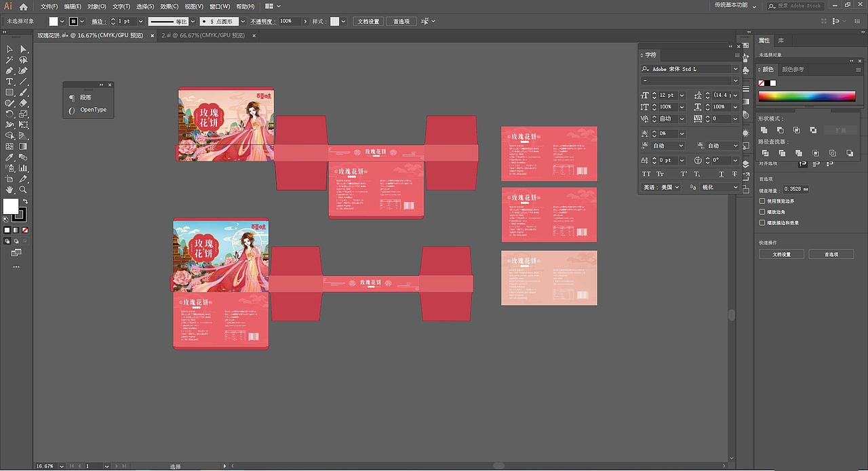Select the Gradient tool

point(23,146)
